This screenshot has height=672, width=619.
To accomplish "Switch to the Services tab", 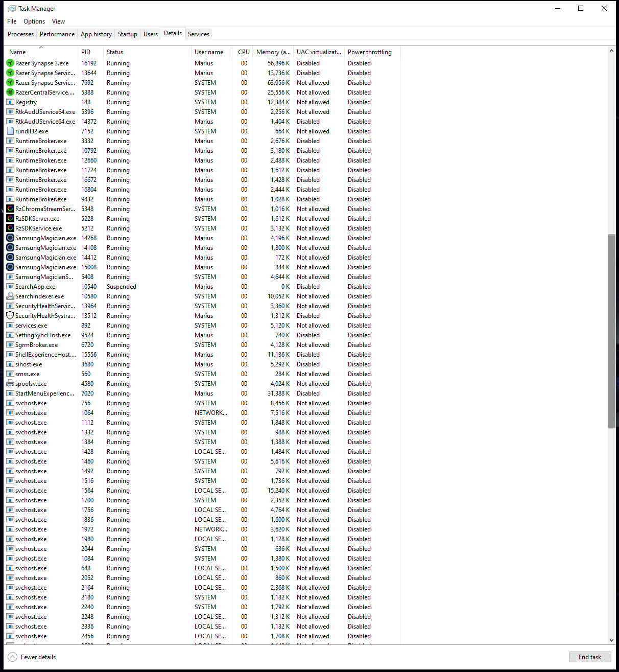I will pyautogui.click(x=199, y=34).
